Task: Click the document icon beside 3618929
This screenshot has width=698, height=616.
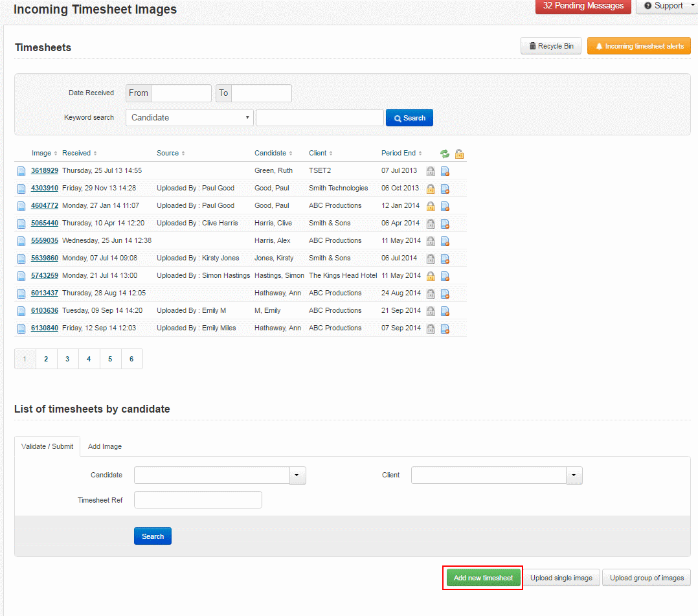Action: 21,171
